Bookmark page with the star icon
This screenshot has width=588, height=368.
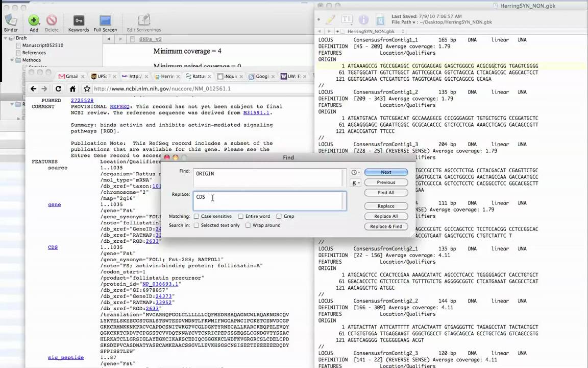coord(87,88)
